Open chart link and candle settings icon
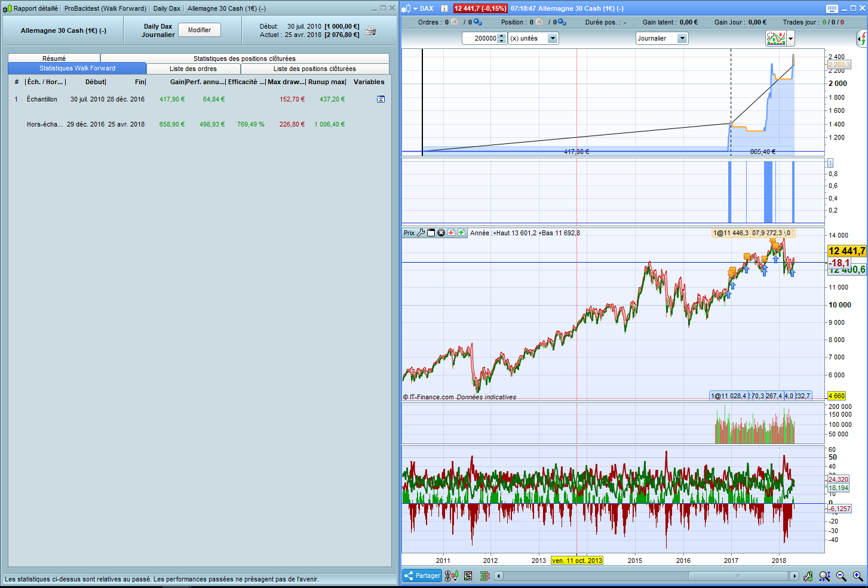 (x=452, y=576)
